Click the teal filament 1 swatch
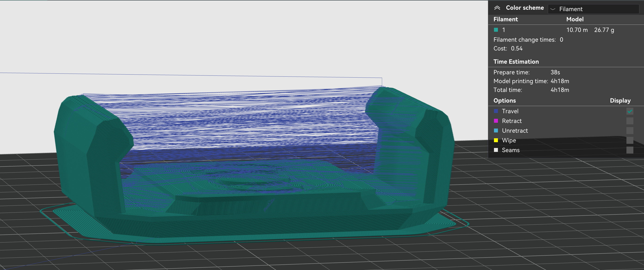 click(x=496, y=30)
